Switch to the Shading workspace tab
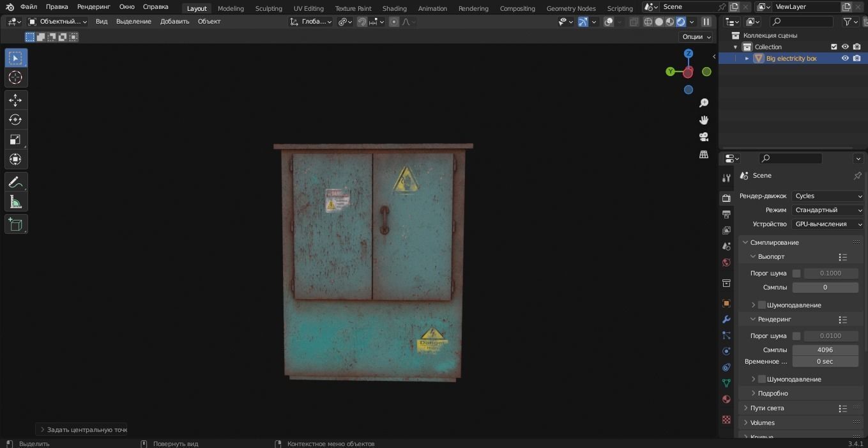 pos(394,8)
